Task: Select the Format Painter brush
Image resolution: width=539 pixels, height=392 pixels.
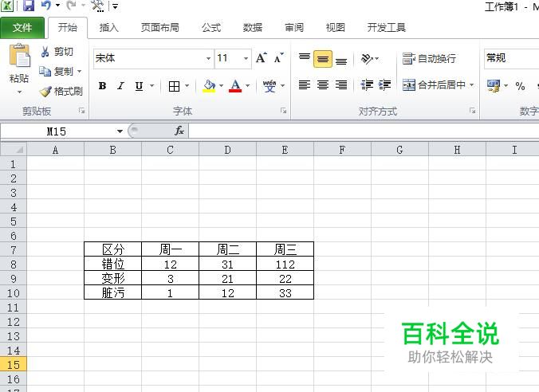Action: coord(45,92)
